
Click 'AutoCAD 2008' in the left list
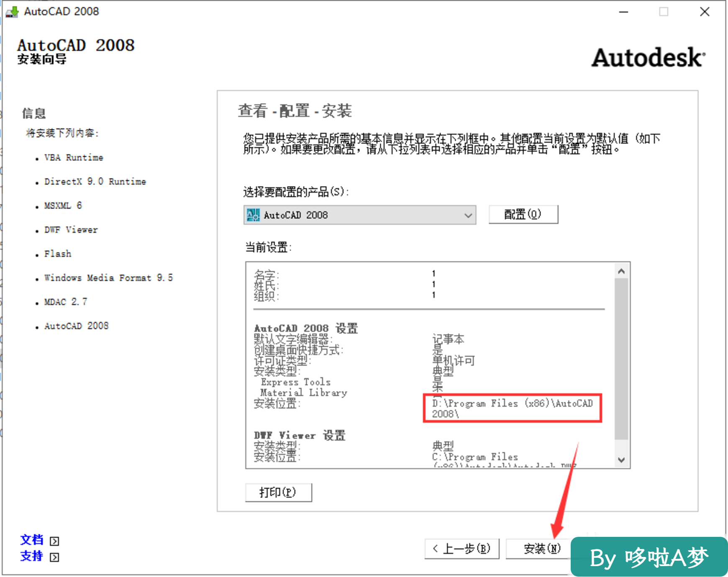pyautogui.click(x=77, y=326)
